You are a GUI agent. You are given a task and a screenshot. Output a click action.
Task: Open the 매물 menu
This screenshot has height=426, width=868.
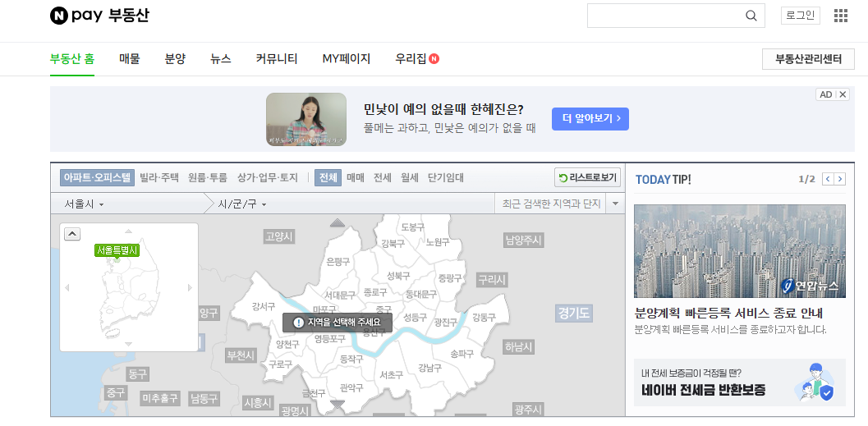(130, 58)
